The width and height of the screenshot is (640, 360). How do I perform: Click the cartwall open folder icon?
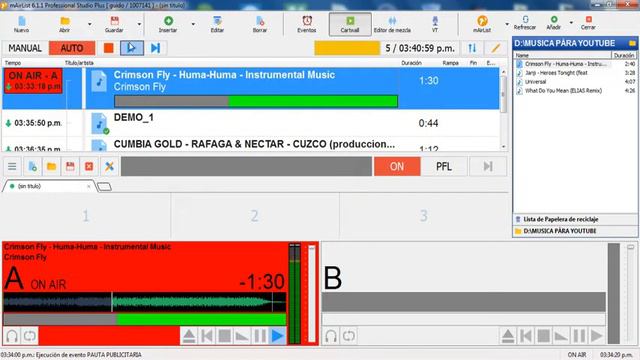point(51,167)
